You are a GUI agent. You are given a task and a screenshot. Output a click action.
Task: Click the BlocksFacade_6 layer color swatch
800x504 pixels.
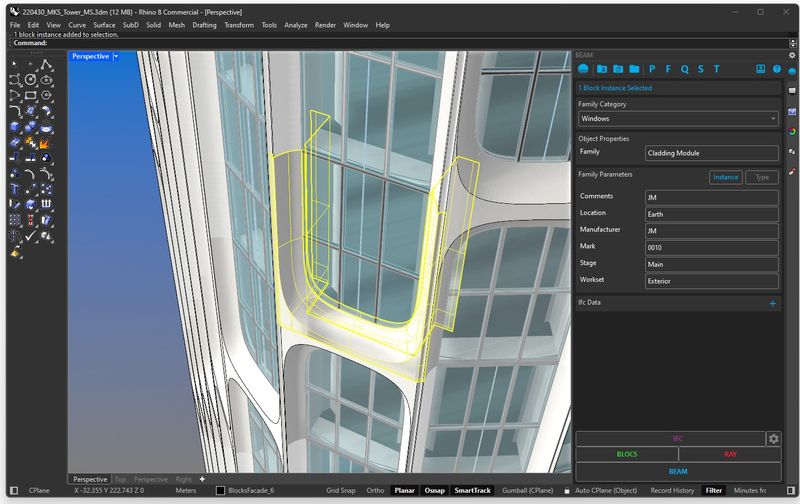coord(220,491)
